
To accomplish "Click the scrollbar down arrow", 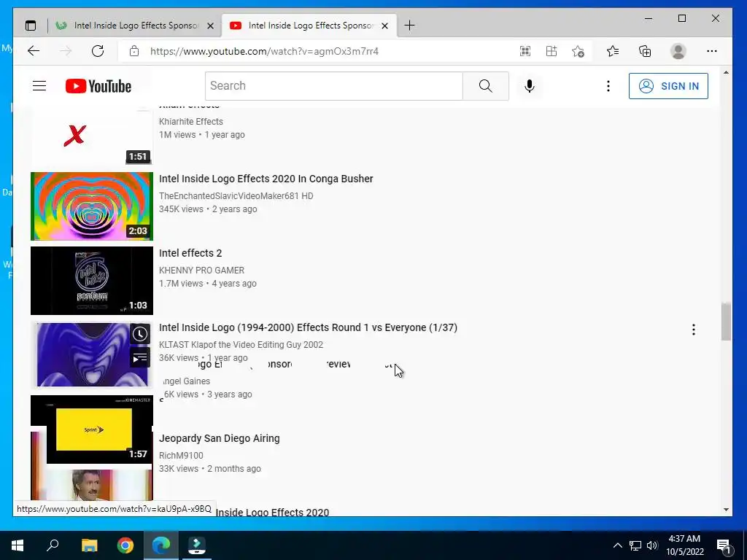I will pos(726,510).
